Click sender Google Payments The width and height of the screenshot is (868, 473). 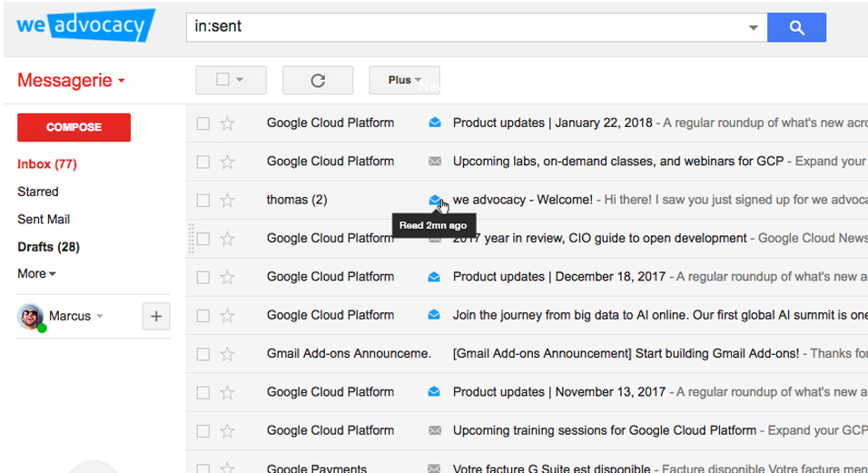tap(317, 469)
